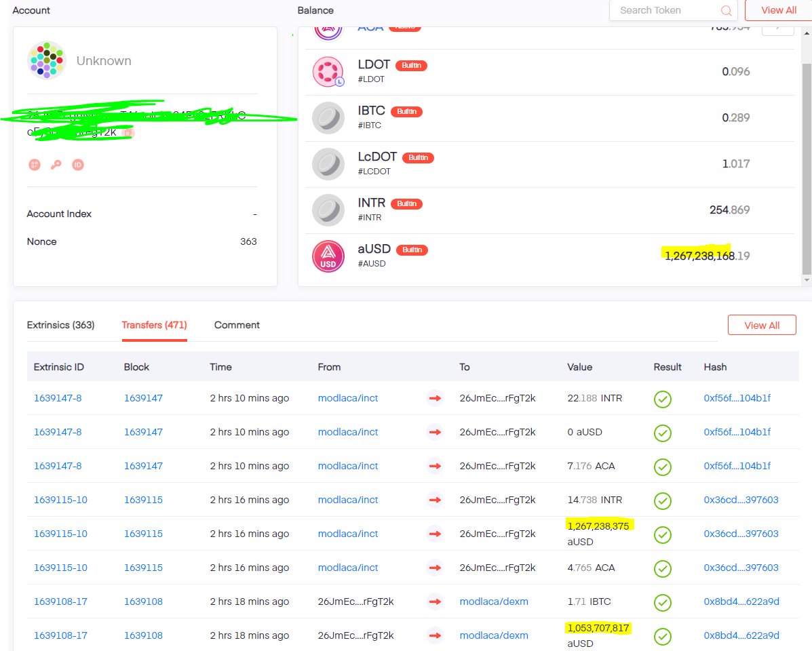This screenshot has width=812, height=651.
Task: Click success checkmark in the 0 aUSD row
Action: pyautogui.click(x=662, y=433)
